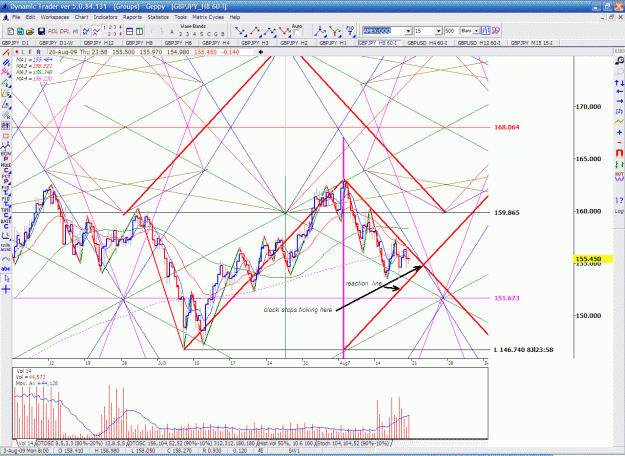Viewport: 625px width, 456px height.
Task: Select the red rectangle drawing tool
Action: click(x=6, y=136)
